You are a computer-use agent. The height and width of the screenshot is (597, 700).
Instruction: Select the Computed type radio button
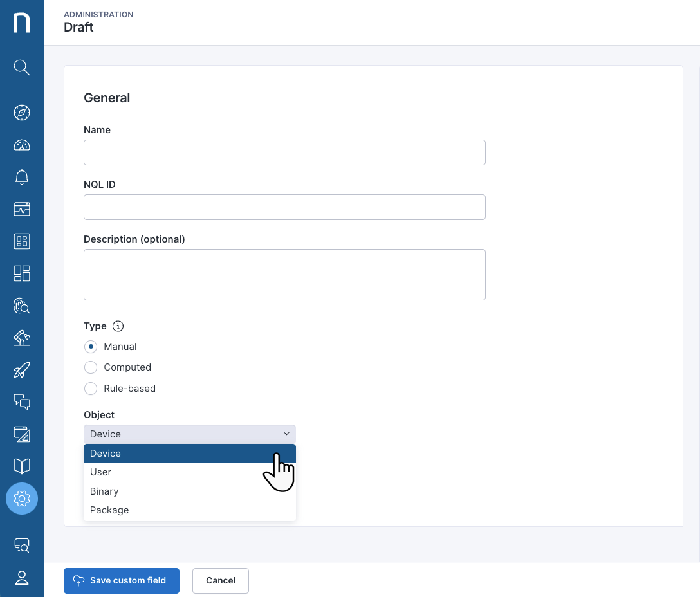91,367
